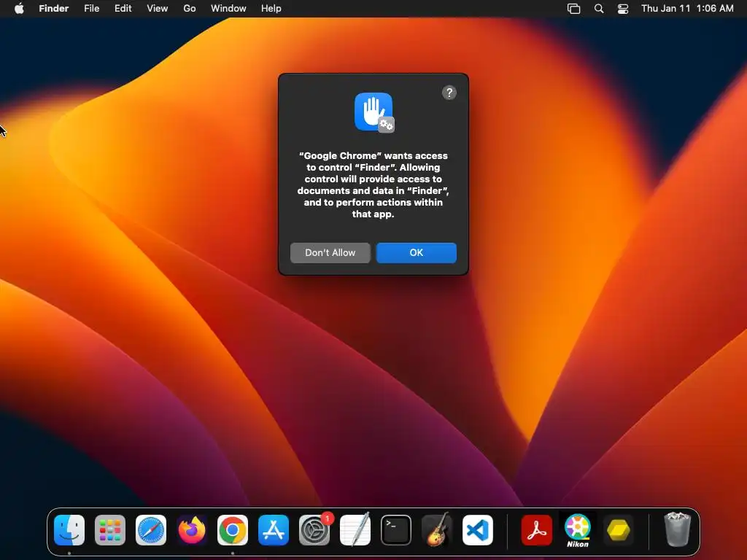This screenshot has height=560, width=747.
Task: Open the yellow hexagon app in Dock
Action: tap(619, 530)
